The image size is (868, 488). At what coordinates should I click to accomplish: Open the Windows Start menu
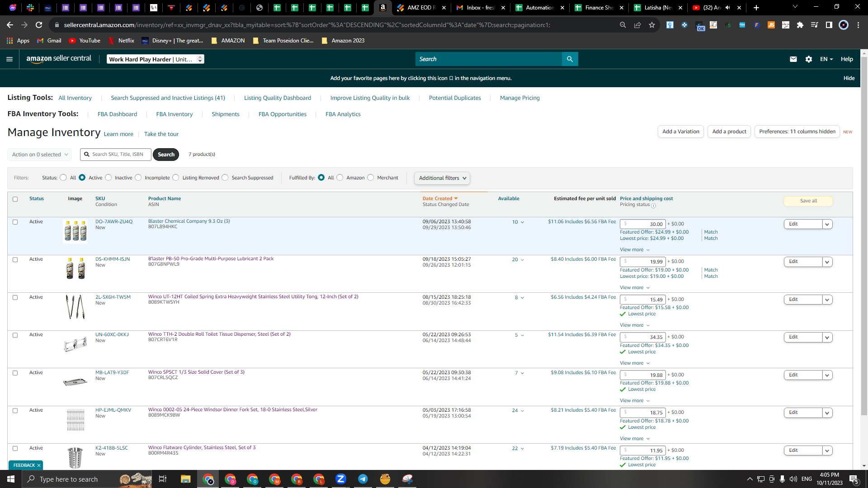pos(11,479)
